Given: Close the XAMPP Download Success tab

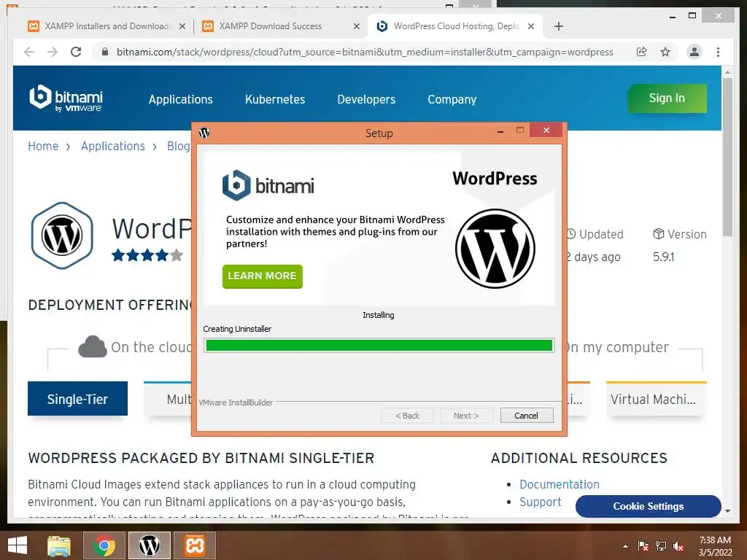Looking at the screenshot, I should [356, 26].
